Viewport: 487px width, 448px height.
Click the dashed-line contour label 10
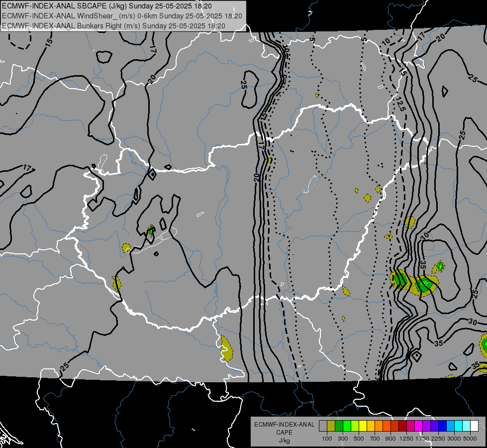pyautogui.click(x=386, y=42)
